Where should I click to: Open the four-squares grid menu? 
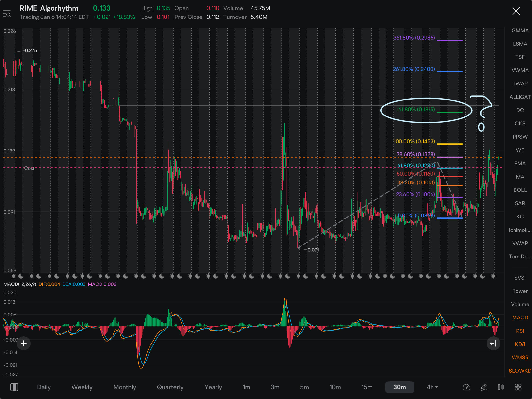[518, 387]
